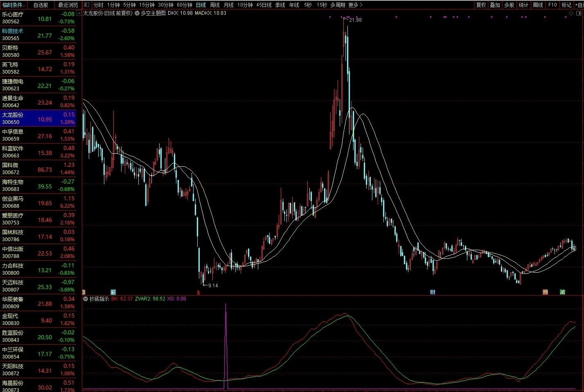Open the 临时条件 stock list tab
This screenshot has width=584, height=392.
tap(14, 5)
